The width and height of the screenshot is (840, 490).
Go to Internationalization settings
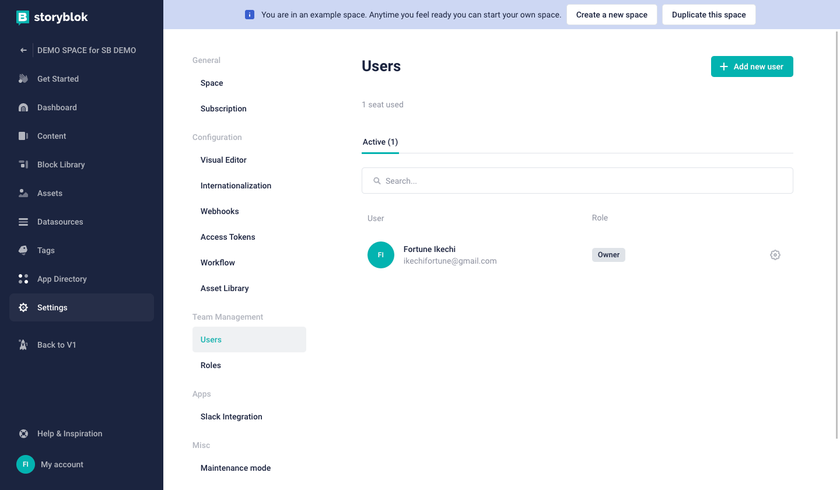[x=236, y=186]
